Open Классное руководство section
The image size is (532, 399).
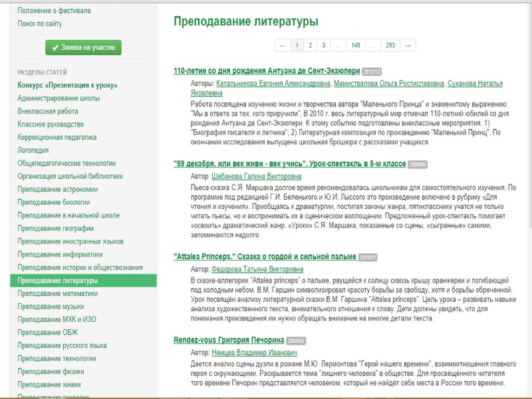pos(51,124)
